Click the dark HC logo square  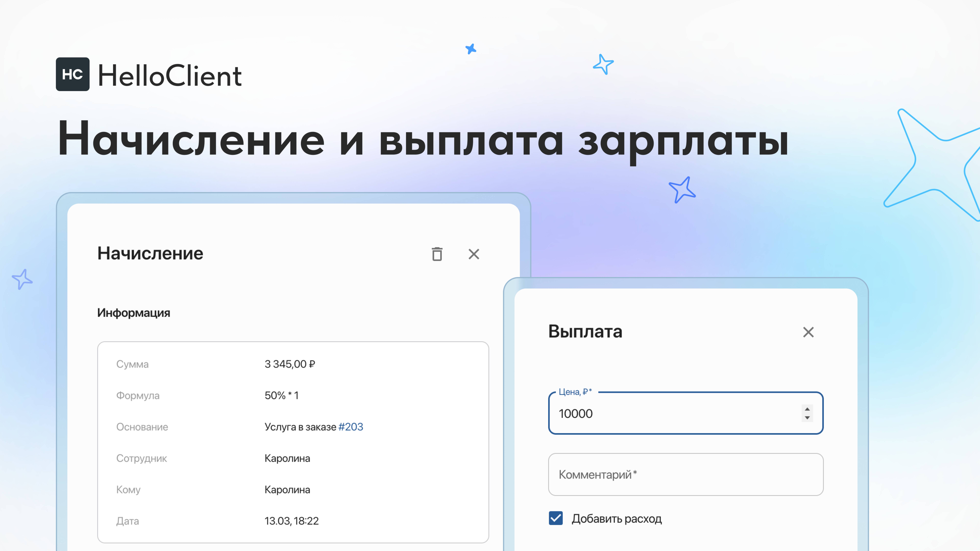(x=73, y=74)
